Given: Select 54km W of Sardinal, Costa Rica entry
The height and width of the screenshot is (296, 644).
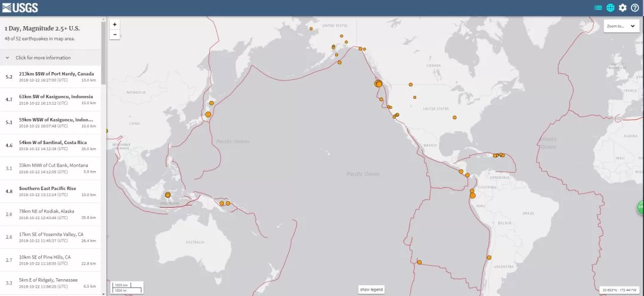Looking at the screenshot, I should 50,145.
